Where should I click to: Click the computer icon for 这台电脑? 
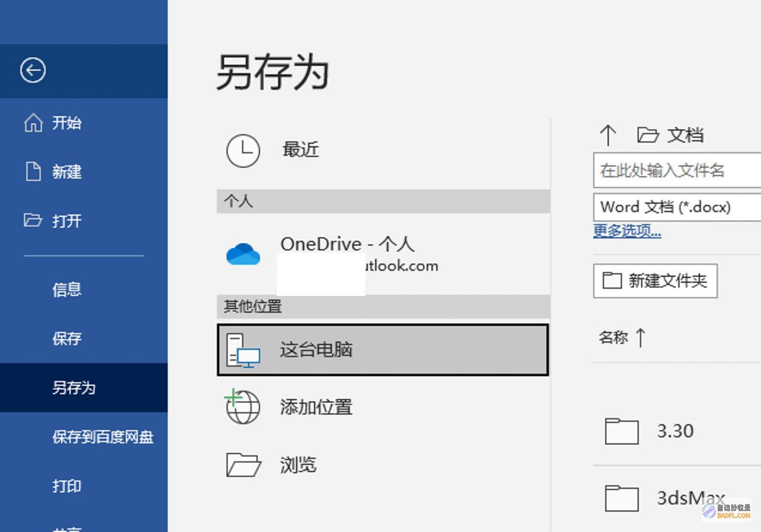(x=243, y=351)
